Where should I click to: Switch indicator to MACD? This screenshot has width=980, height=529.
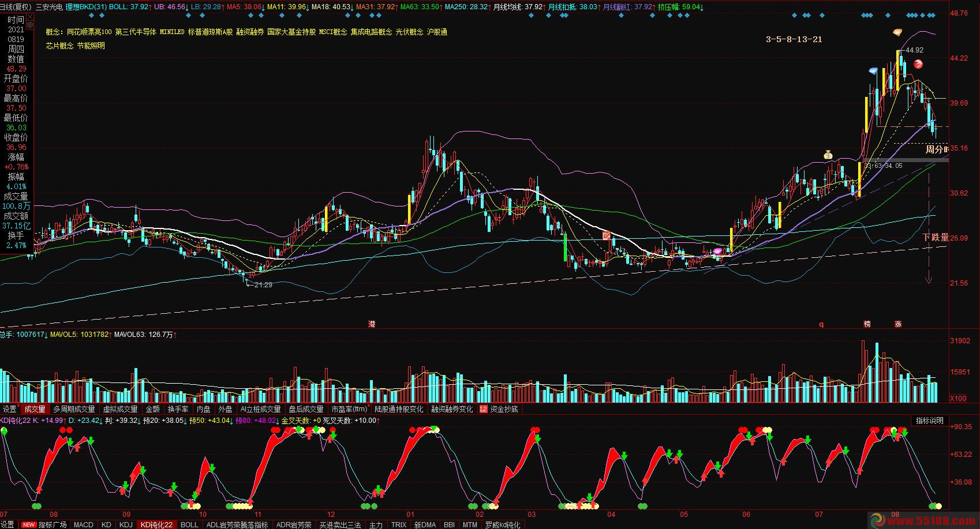[84, 525]
